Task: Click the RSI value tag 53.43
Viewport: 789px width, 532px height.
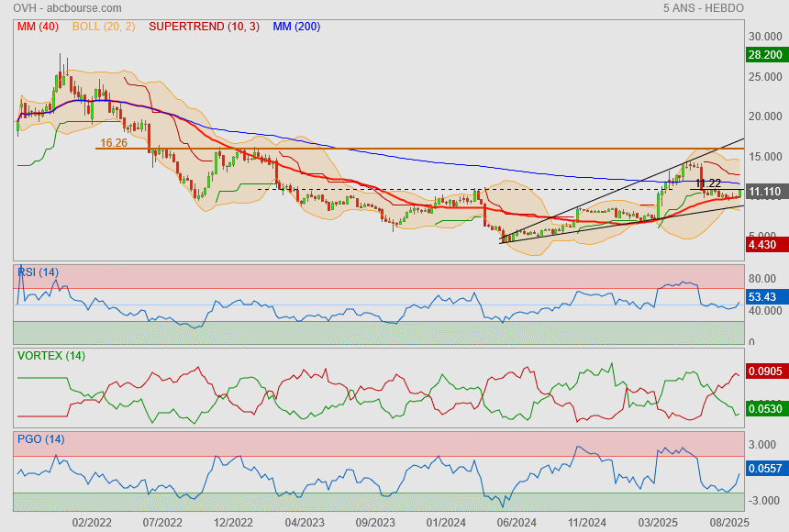Action: 763,297
